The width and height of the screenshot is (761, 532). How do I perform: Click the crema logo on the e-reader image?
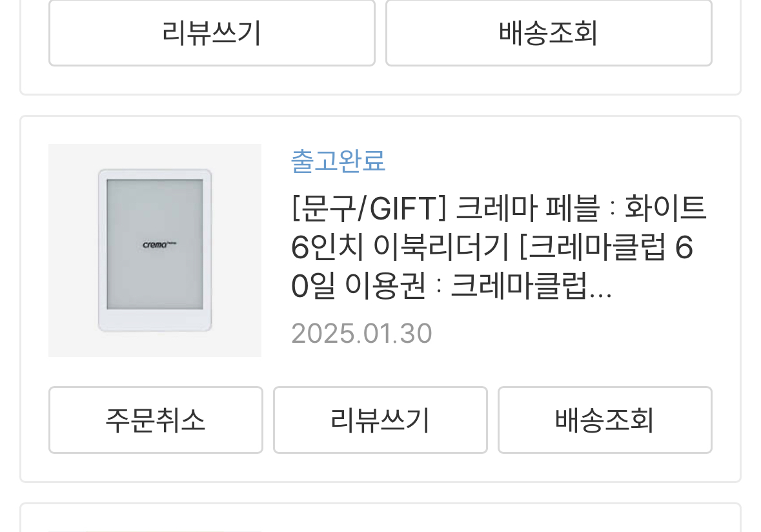pyautogui.click(x=159, y=244)
